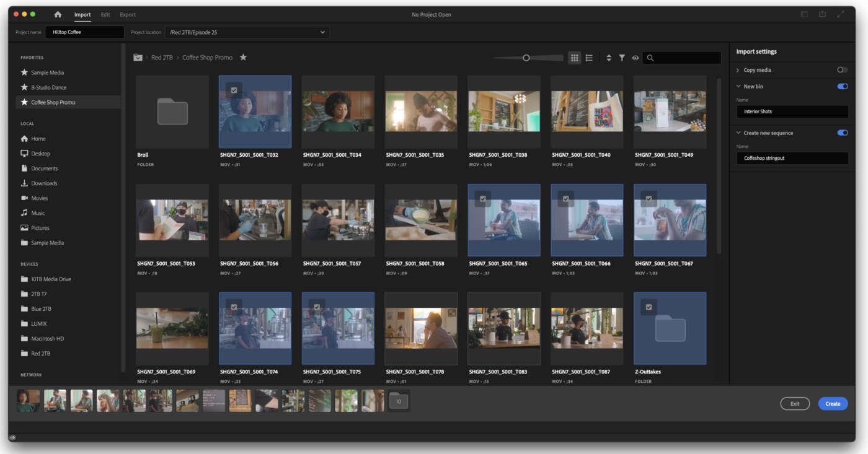868x454 pixels.
Task: Enable the Copy media toggle
Action: pyautogui.click(x=842, y=70)
